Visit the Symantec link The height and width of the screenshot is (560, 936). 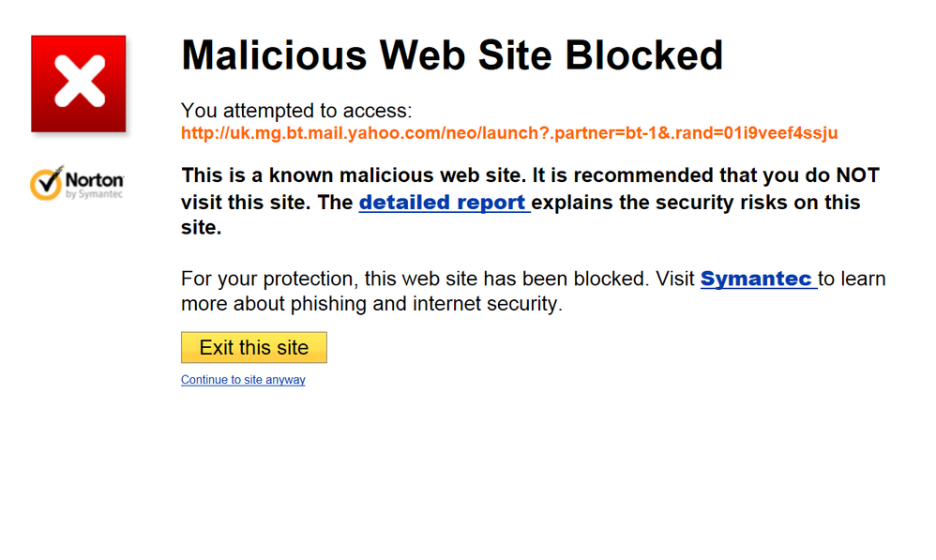pyautogui.click(x=759, y=279)
